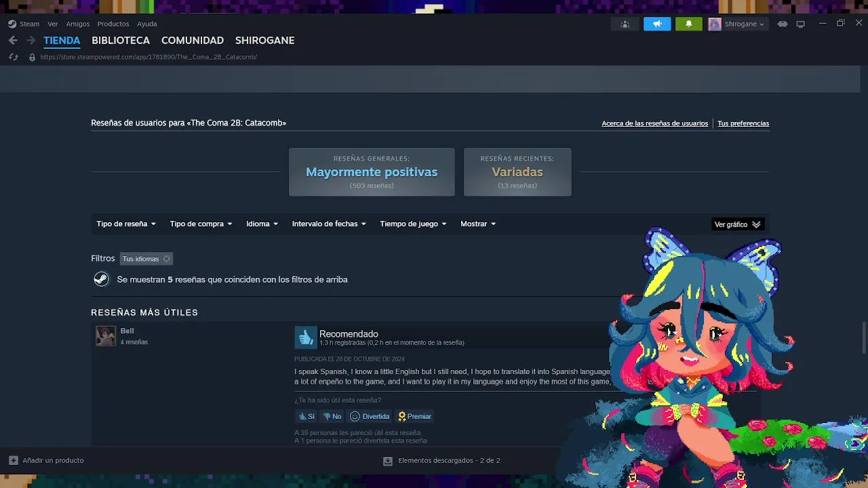Open Bell's reviewer avatar
Image resolution: width=868 pixels, height=488 pixels.
[106, 336]
